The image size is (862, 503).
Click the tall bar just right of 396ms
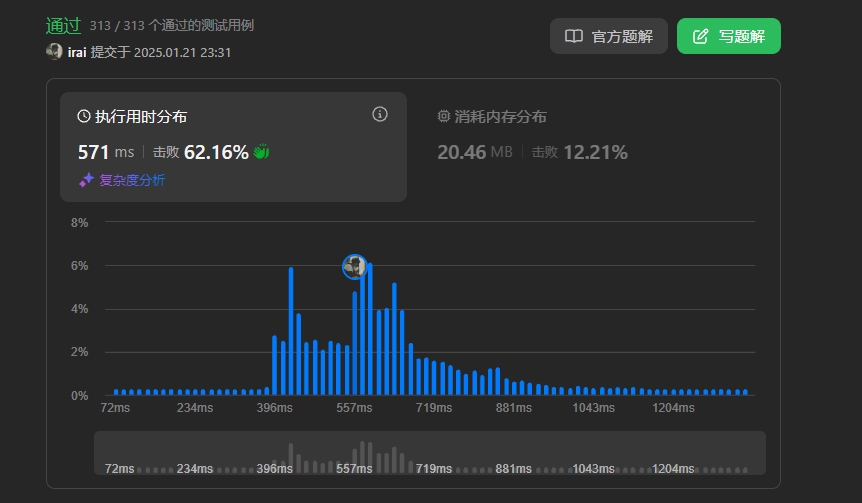click(291, 330)
